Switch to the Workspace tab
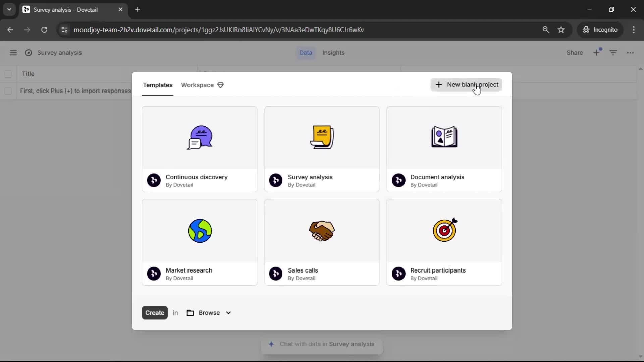644x362 pixels. 198,85
